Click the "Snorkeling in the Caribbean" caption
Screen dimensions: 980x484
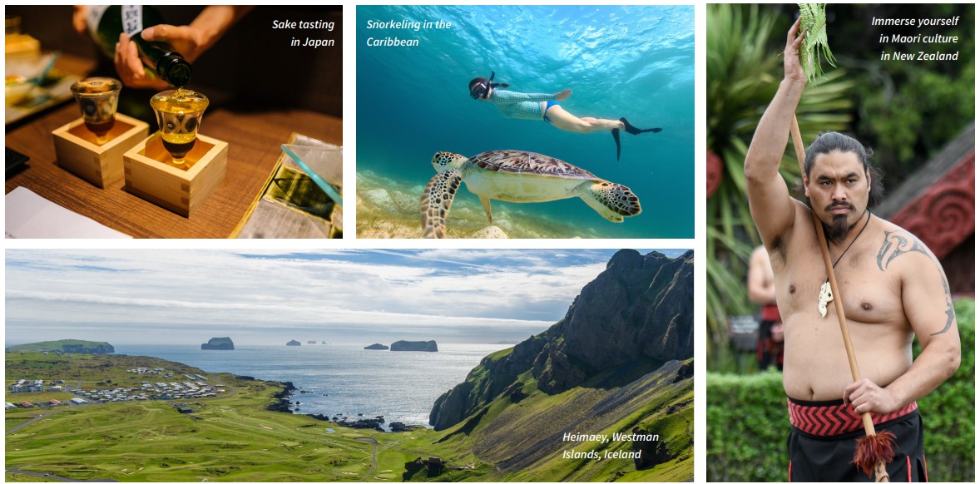[408, 33]
